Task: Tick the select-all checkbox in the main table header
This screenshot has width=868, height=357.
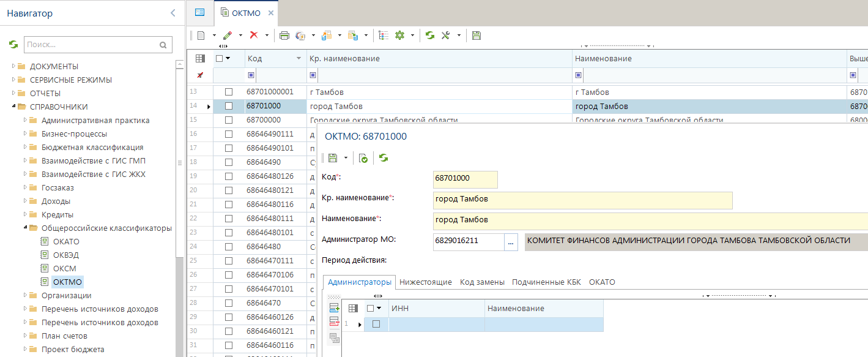Action: [x=220, y=58]
